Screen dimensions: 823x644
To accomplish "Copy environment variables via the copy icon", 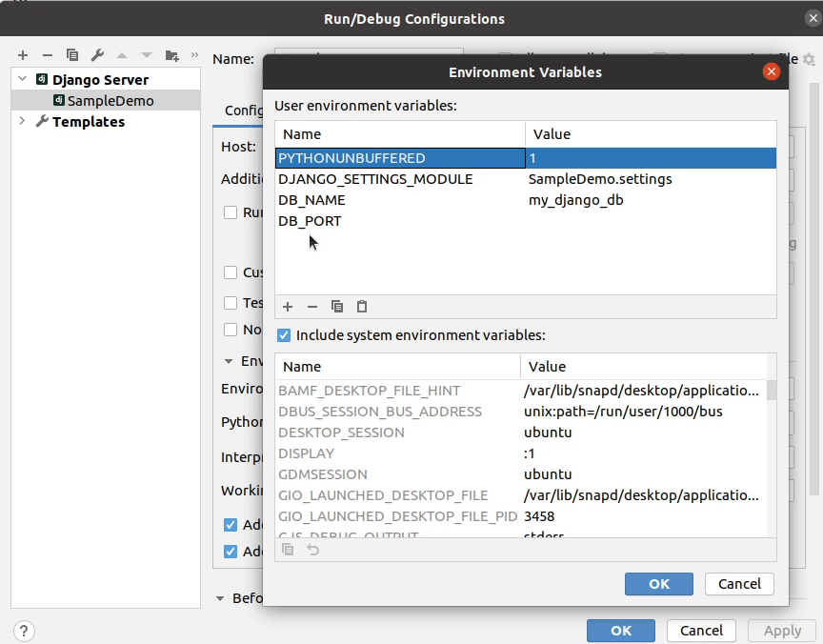I will (337, 307).
